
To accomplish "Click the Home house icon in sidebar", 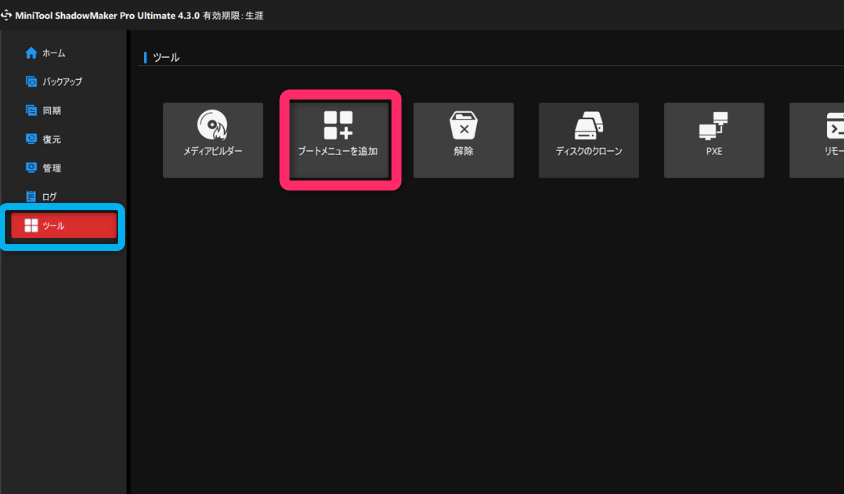I will pos(31,52).
